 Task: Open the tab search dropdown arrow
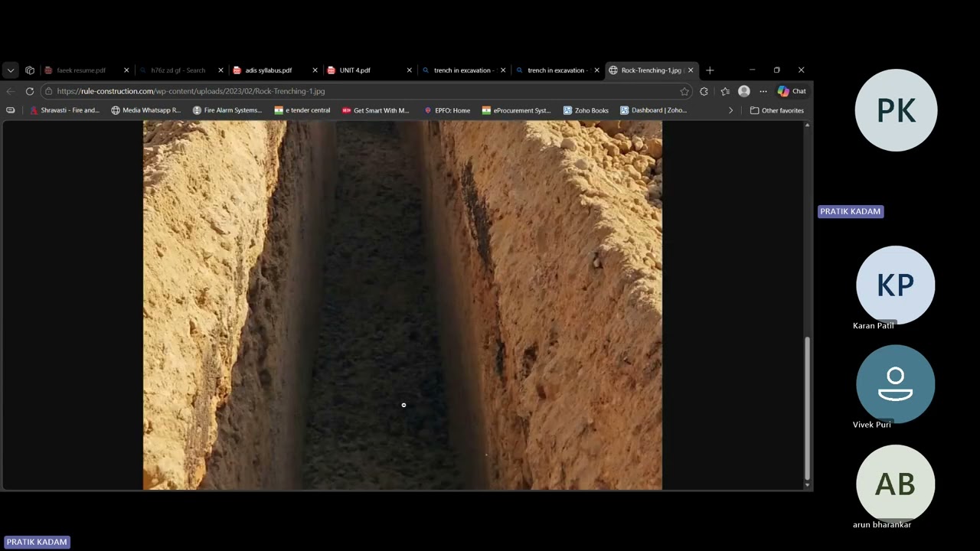11,70
